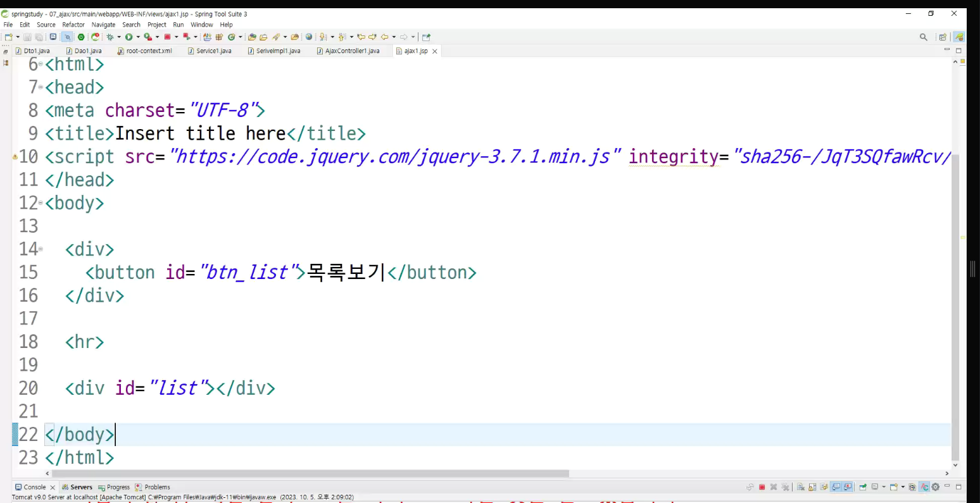The image size is (980, 503).
Task: Run the application with green play icon
Action: point(129,37)
